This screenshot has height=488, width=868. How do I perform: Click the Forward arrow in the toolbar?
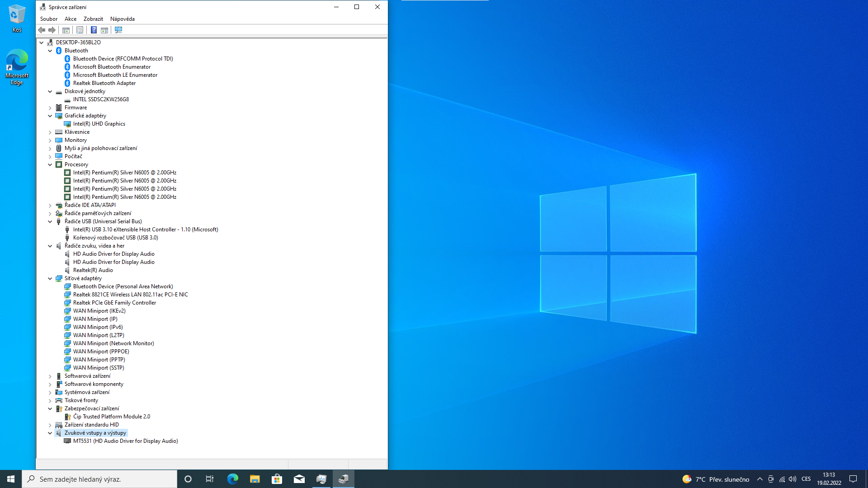click(52, 30)
